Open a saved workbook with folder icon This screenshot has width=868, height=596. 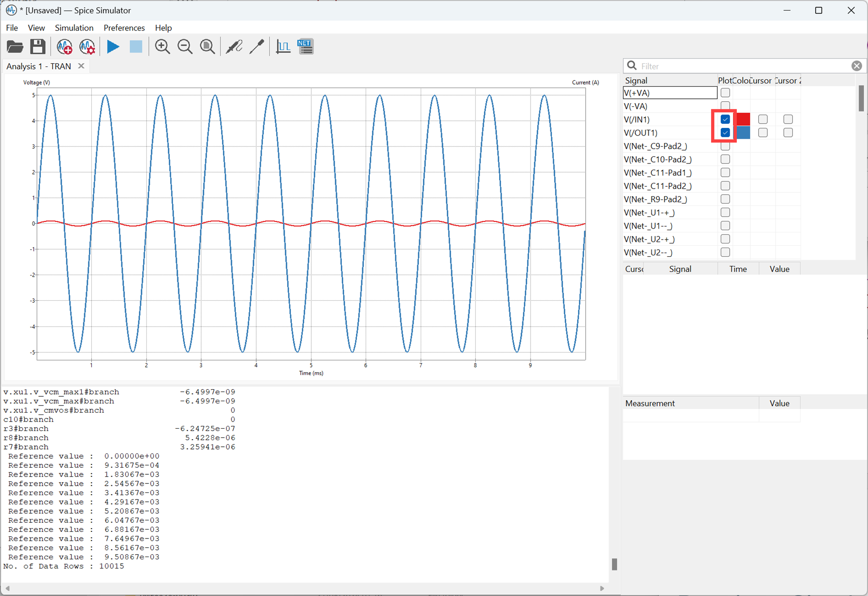click(15, 47)
